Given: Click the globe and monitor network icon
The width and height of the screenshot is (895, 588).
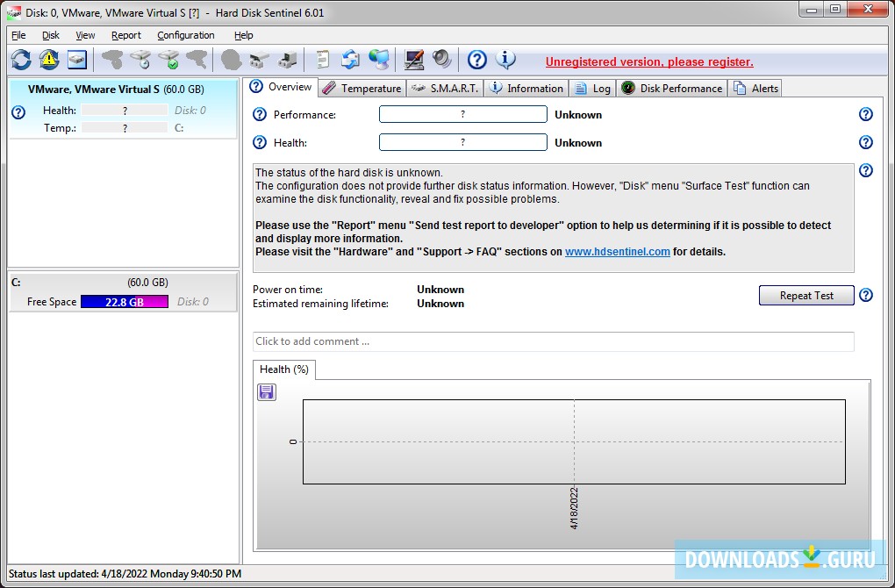Looking at the screenshot, I should click(379, 60).
